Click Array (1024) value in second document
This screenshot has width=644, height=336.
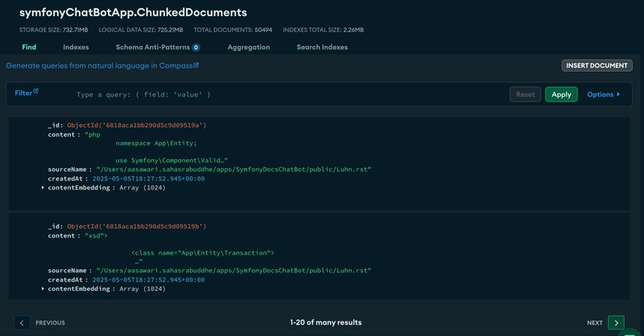(142, 288)
